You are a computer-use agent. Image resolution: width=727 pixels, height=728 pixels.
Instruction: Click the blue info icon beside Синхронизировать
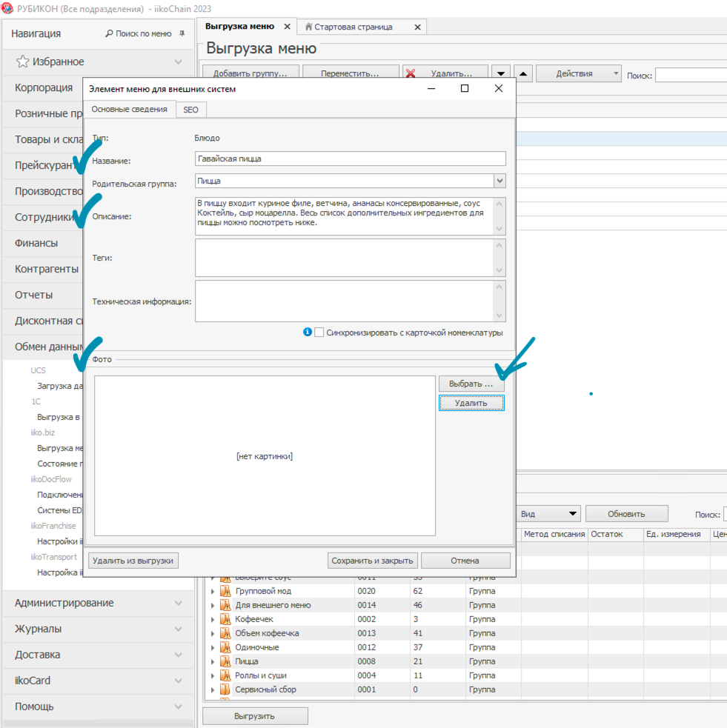tap(308, 333)
